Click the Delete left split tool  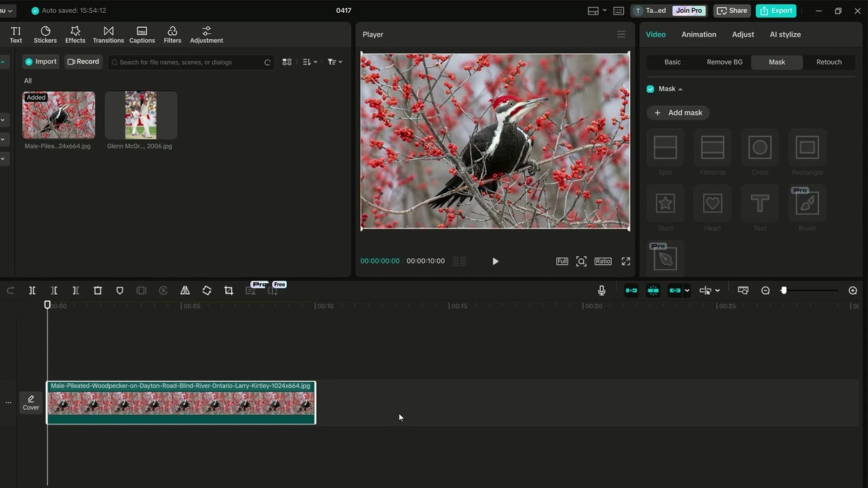tap(54, 290)
